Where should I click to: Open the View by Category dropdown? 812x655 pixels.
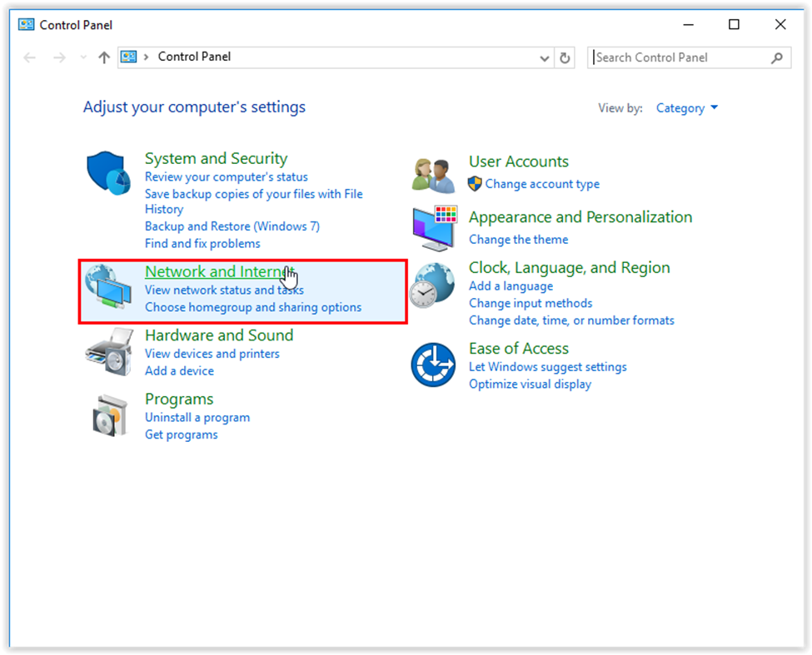[x=687, y=108]
